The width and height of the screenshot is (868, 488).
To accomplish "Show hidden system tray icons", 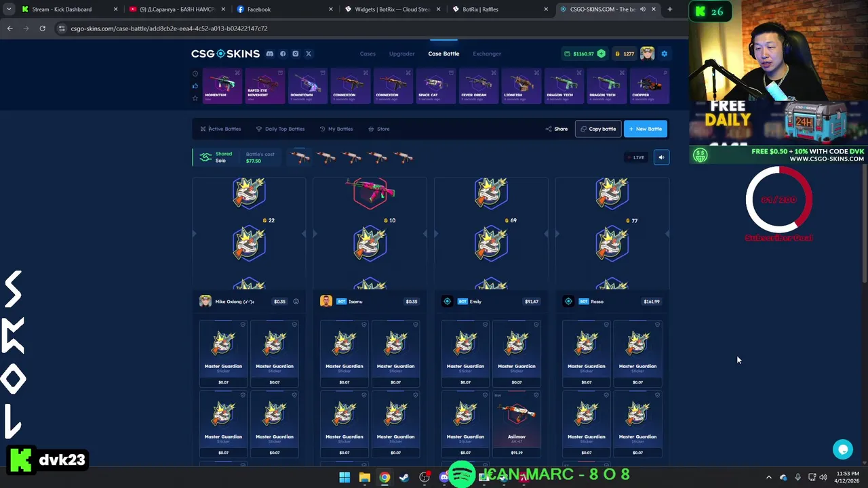I will [769, 477].
